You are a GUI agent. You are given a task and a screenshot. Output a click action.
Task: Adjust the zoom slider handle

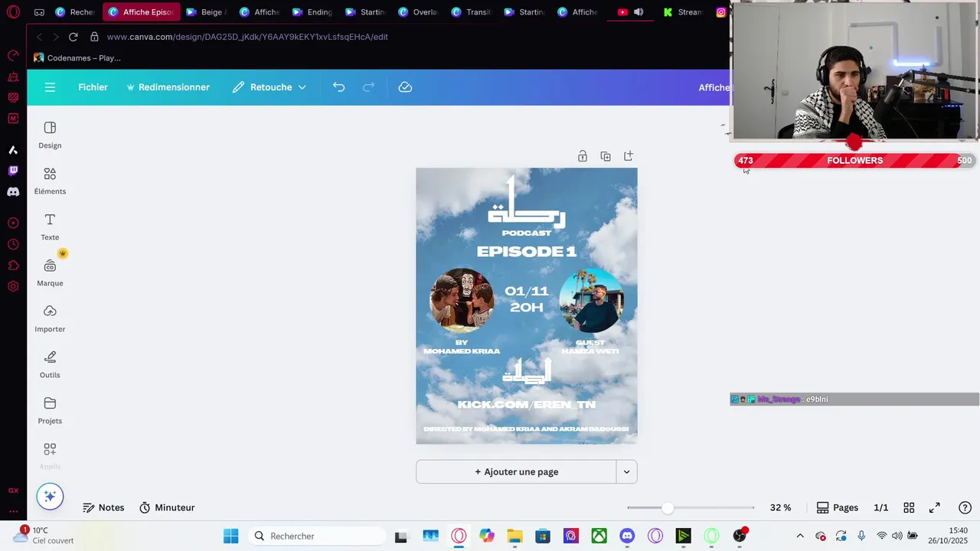[668, 507]
